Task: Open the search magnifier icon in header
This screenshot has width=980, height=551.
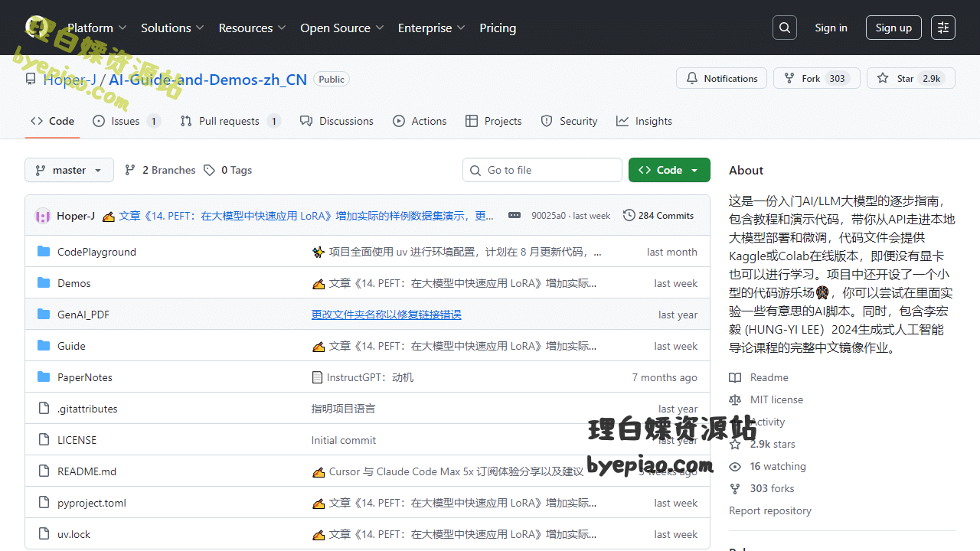Action: [785, 28]
